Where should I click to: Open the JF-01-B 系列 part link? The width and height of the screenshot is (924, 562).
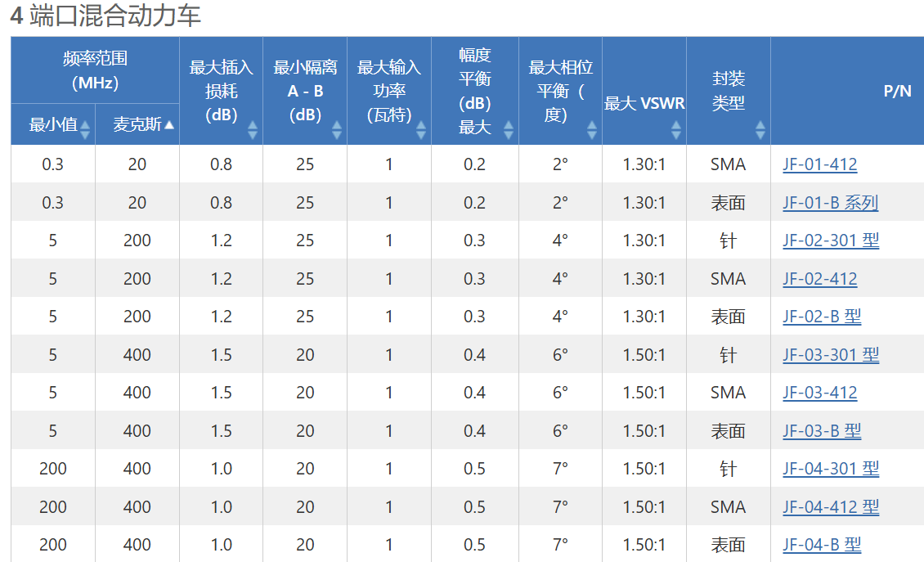pyautogui.click(x=830, y=203)
